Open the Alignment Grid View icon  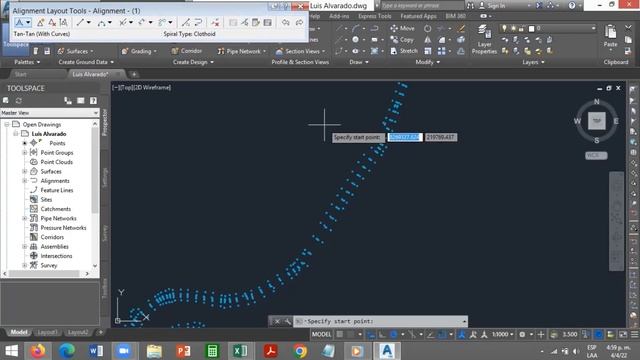tap(268, 22)
